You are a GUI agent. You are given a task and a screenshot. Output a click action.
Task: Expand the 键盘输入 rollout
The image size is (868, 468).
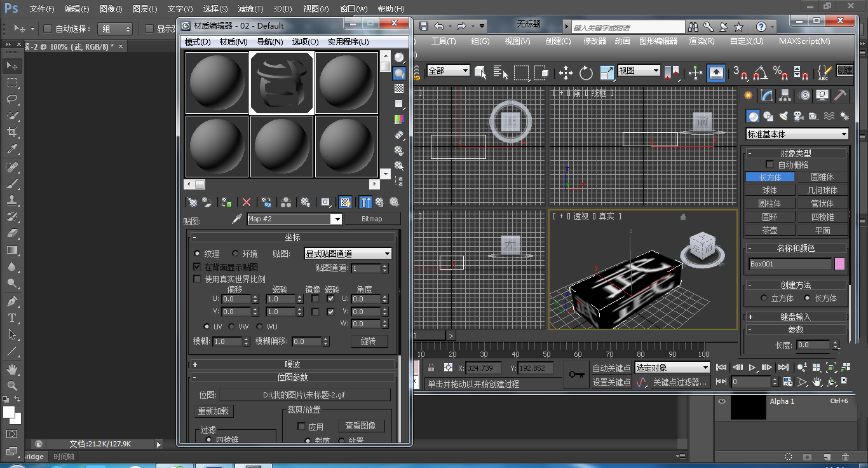click(796, 317)
